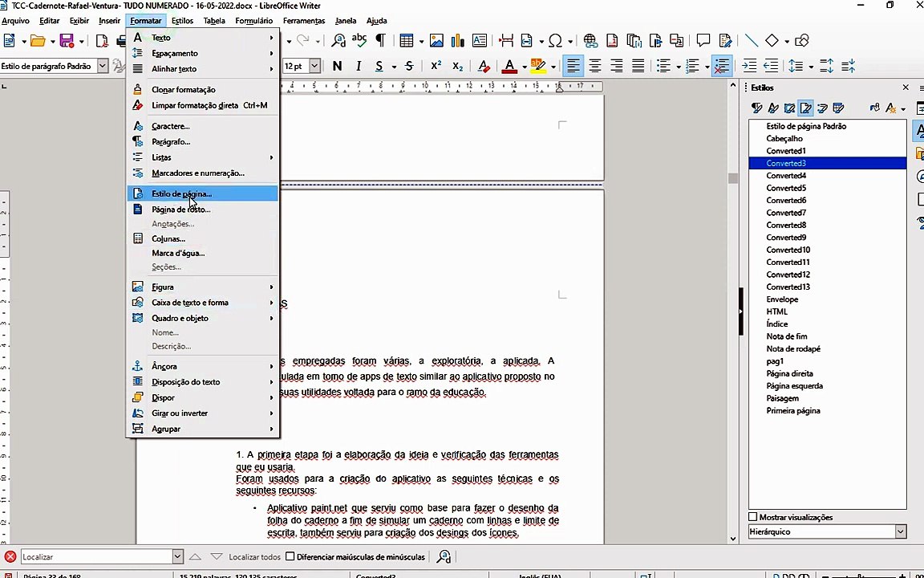The height and width of the screenshot is (578, 924).
Task: Open the highlighting color dropdown arrow
Action: pos(553,67)
